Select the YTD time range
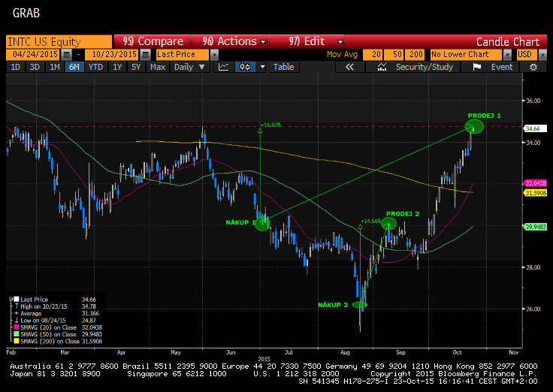This screenshot has width=553, height=392. coord(95,67)
